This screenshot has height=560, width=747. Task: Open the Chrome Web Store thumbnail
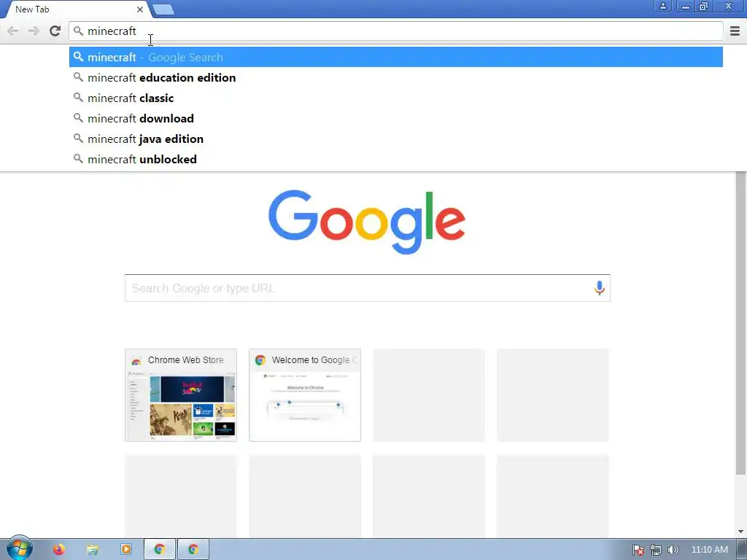click(181, 395)
